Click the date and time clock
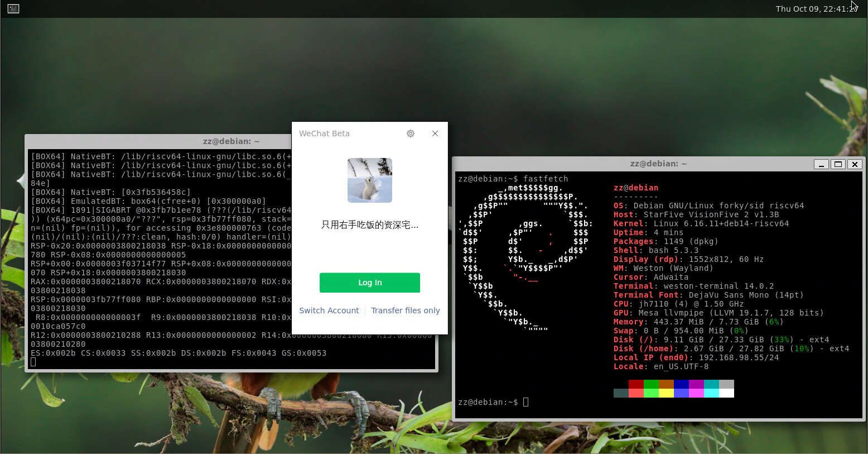Viewport: 868px width, 454px height. [x=816, y=9]
